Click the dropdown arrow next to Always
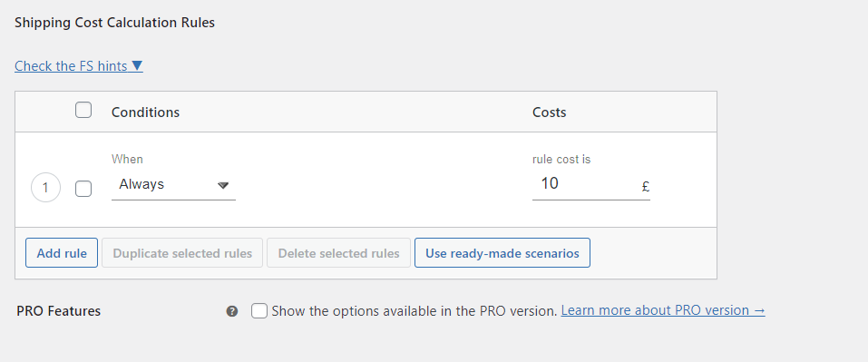This screenshot has height=362, width=868. click(x=223, y=185)
